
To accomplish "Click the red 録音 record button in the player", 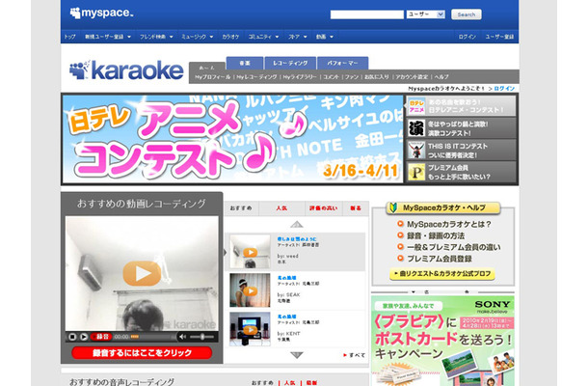I will [101, 337].
